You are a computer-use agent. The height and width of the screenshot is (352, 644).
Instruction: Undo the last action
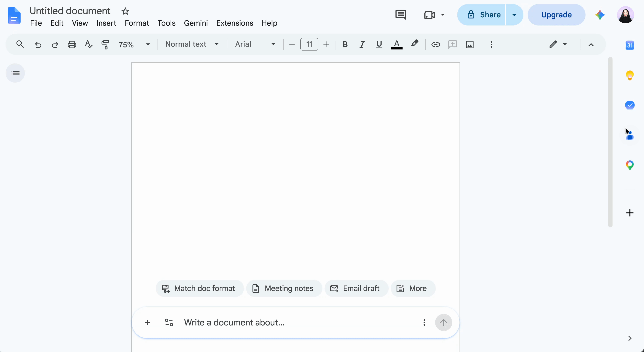tap(38, 45)
